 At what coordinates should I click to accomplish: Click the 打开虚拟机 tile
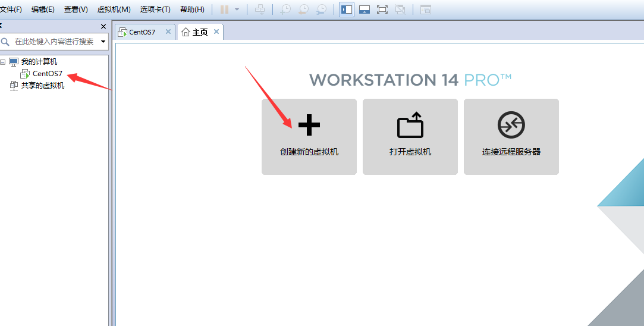pyautogui.click(x=410, y=137)
